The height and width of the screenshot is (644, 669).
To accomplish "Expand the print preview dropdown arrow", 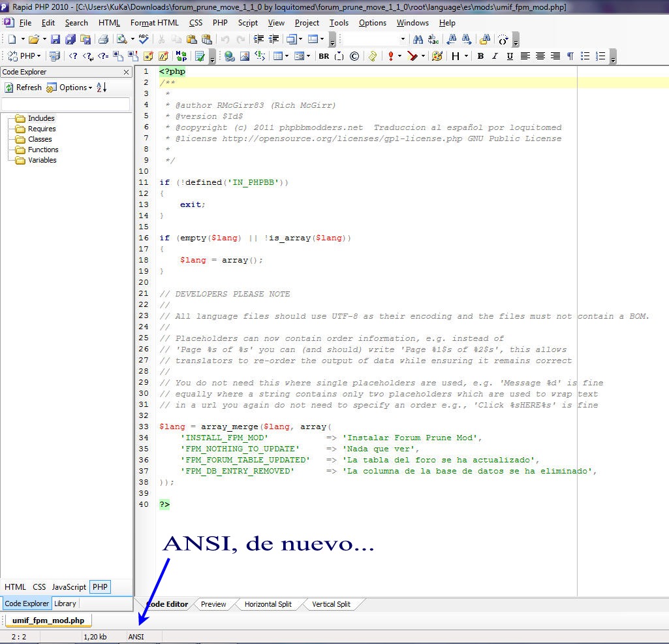I will click(x=132, y=39).
